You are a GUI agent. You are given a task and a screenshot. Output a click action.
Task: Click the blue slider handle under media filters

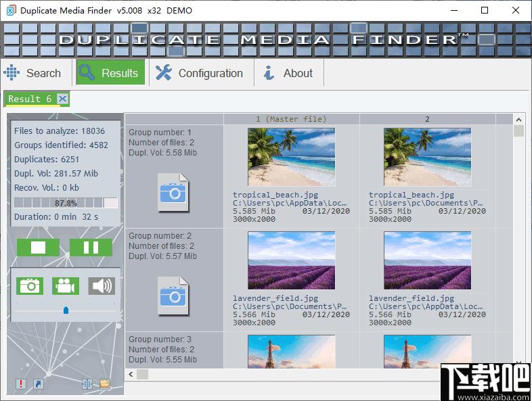[66, 310]
